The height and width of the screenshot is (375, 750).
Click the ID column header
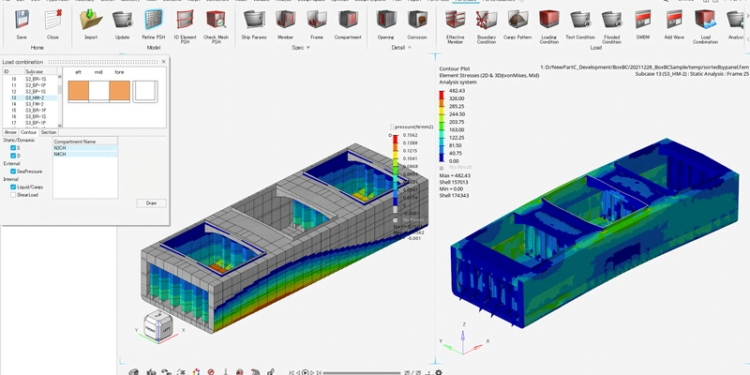click(x=13, y=72)
